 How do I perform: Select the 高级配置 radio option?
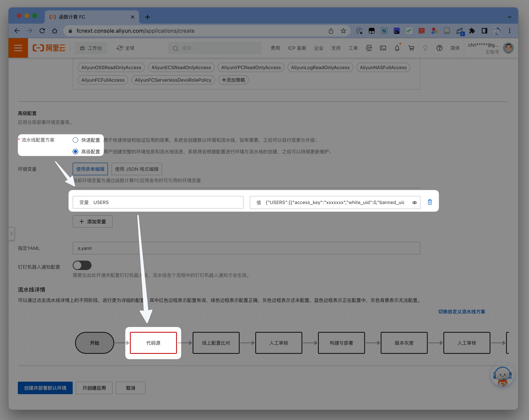(76, 152)
